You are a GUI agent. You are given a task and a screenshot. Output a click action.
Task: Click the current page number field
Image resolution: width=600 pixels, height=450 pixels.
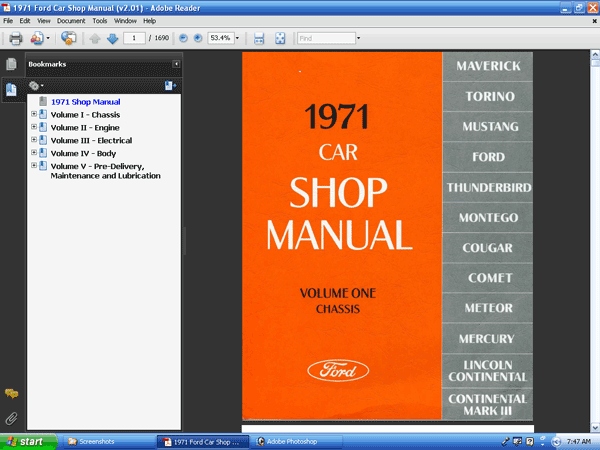tap(134, 38)
